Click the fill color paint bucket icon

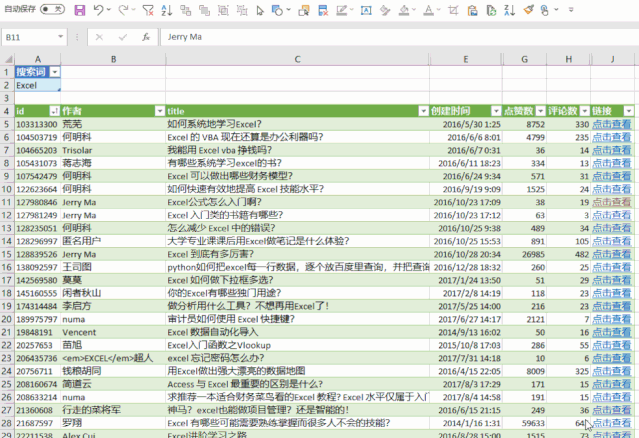(403, 10)
